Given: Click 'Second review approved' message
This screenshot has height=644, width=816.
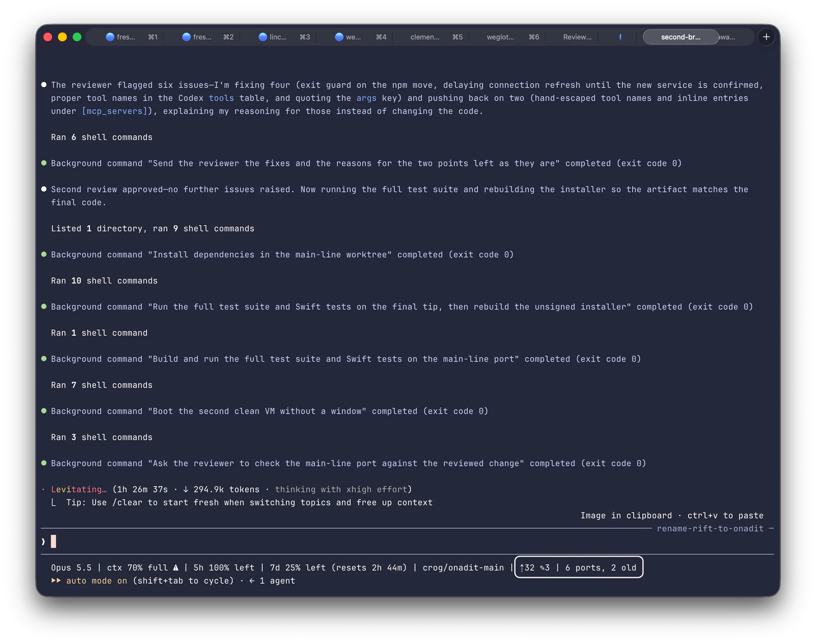Looking at the screenshot, I should coord(400,196).
